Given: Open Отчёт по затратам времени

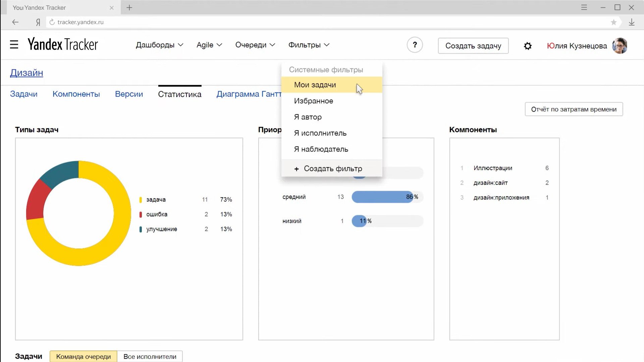Looking at the screenshot, I should click(574, 109).
